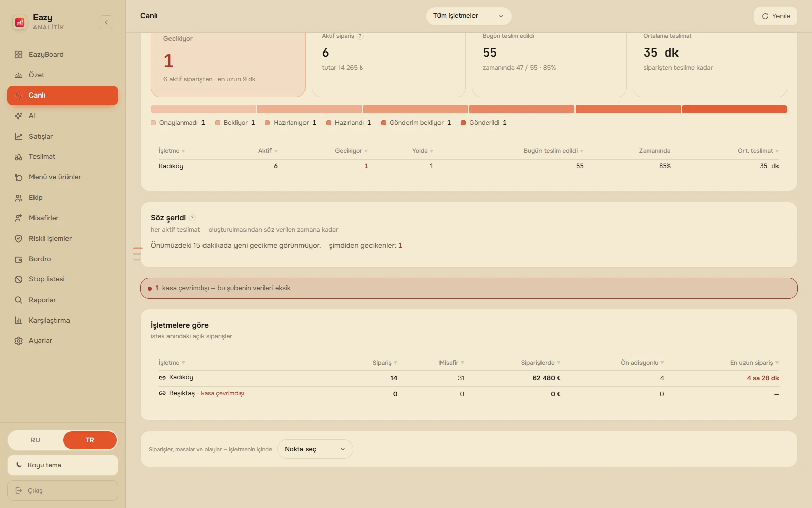Open the Tüm işletmeler dropdown
This screenshot has width=812, height=508.
(468, 16)
